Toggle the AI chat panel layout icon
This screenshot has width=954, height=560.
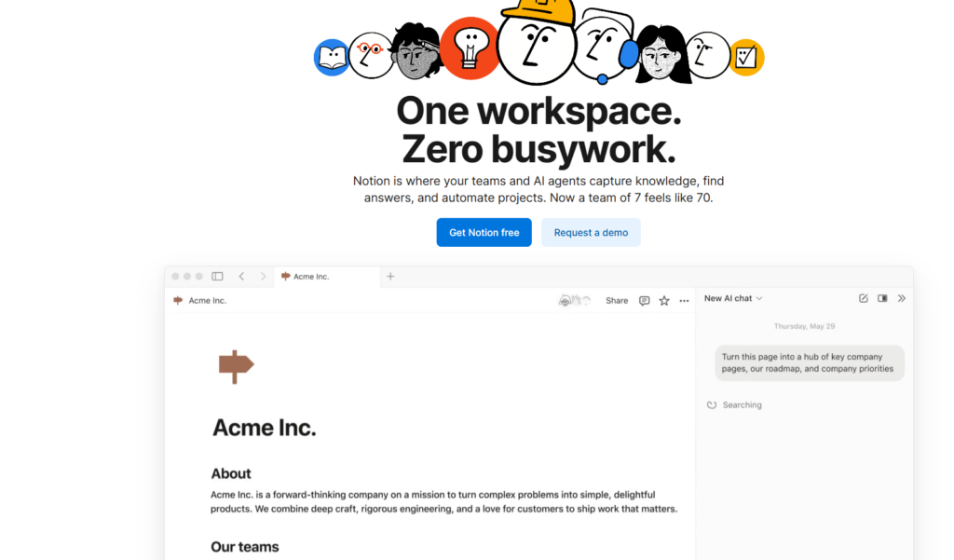pos(882,298)
